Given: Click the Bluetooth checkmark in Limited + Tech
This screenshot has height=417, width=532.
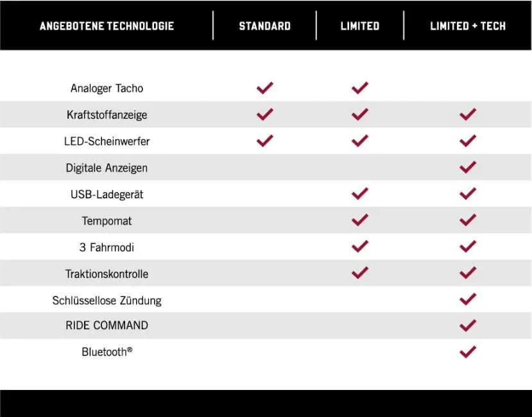Looking at the screenshot, I should click(468, 352).
